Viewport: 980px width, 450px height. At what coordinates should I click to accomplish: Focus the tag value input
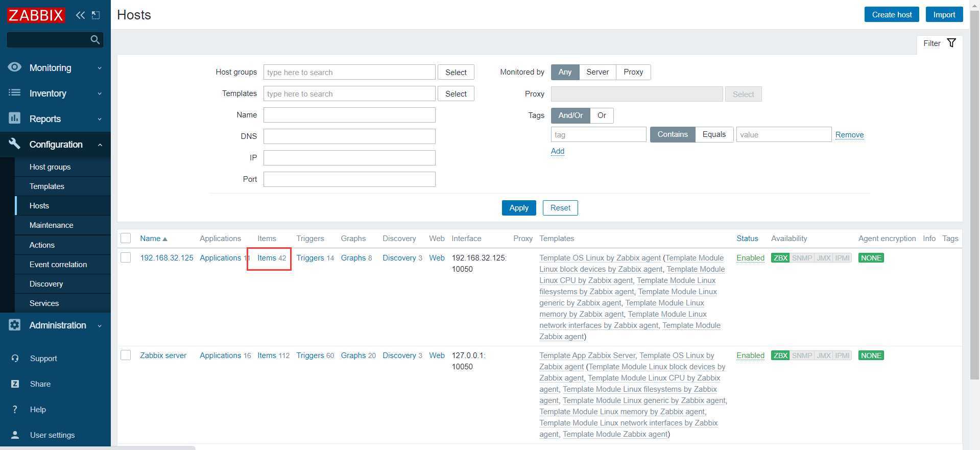(784, 134)
